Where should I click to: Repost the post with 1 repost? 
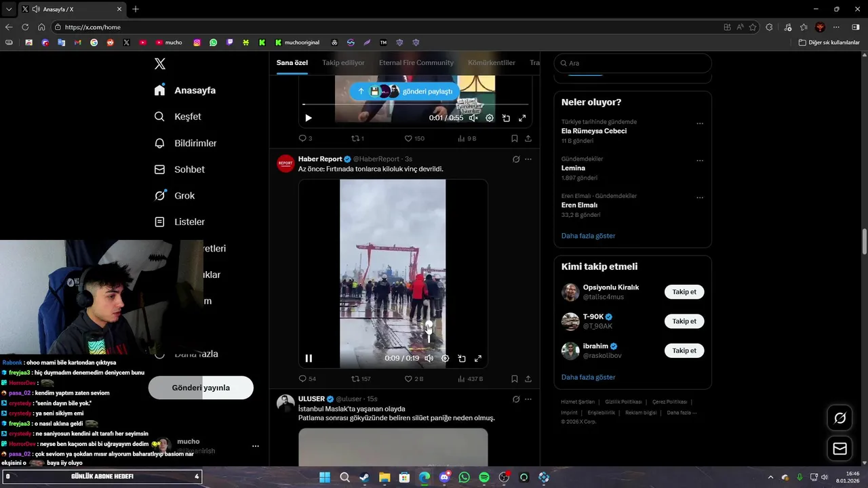357,138
